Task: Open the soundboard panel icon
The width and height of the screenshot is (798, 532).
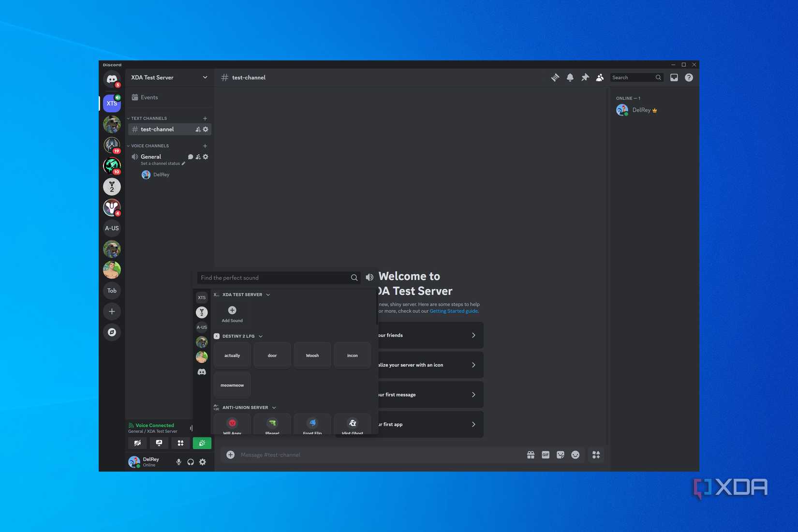Action: [202, 443]
